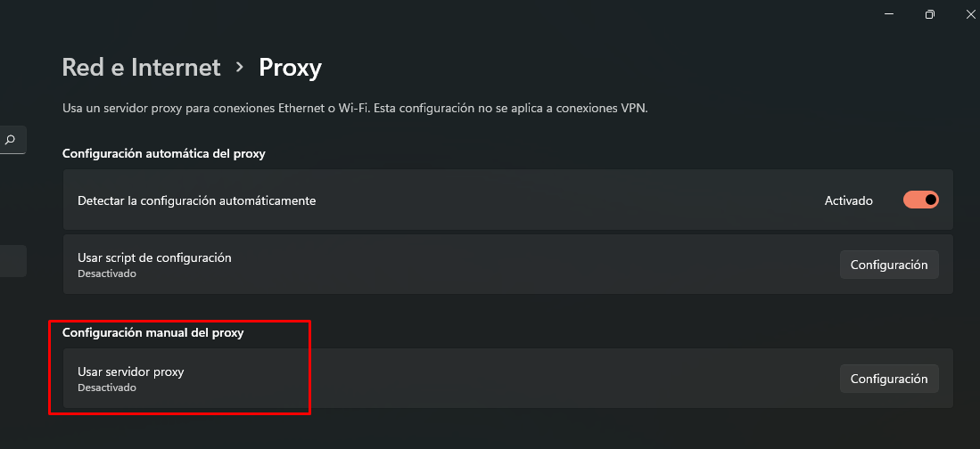Restore down the settings window
This screenshot has height=449, width=980.
click(x=930, y=14)
